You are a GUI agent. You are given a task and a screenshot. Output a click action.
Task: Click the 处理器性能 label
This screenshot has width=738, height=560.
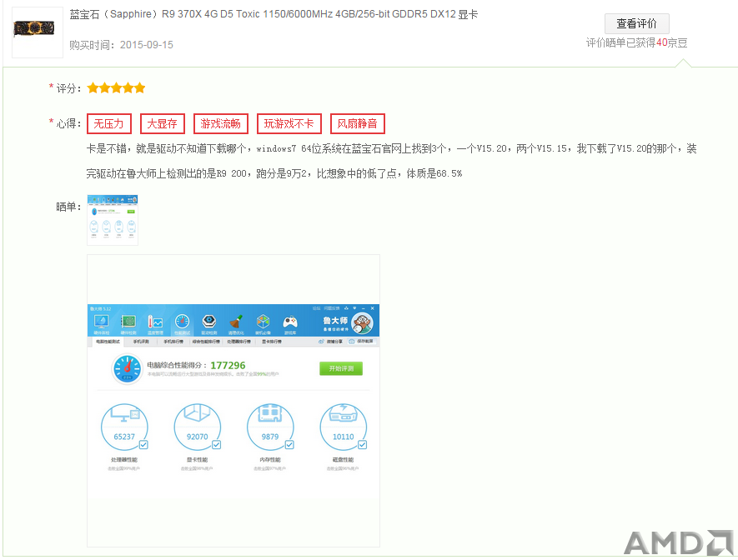(124, 460)
